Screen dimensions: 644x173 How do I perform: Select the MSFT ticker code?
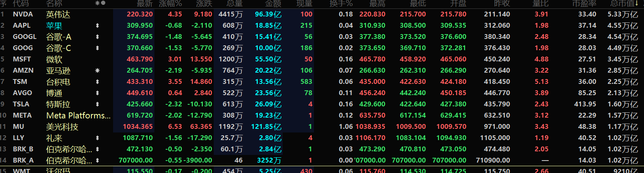pyautogui.click(x=22, y=59)
